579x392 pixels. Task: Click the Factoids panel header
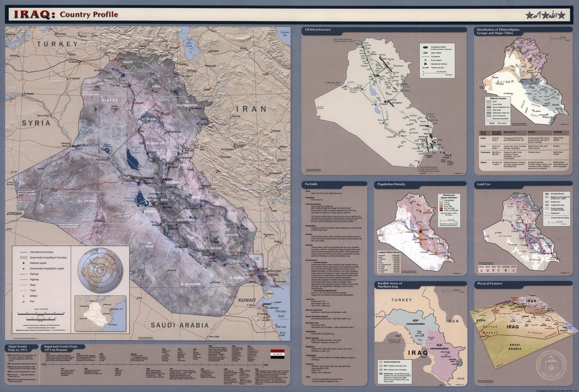pos(311,184)
